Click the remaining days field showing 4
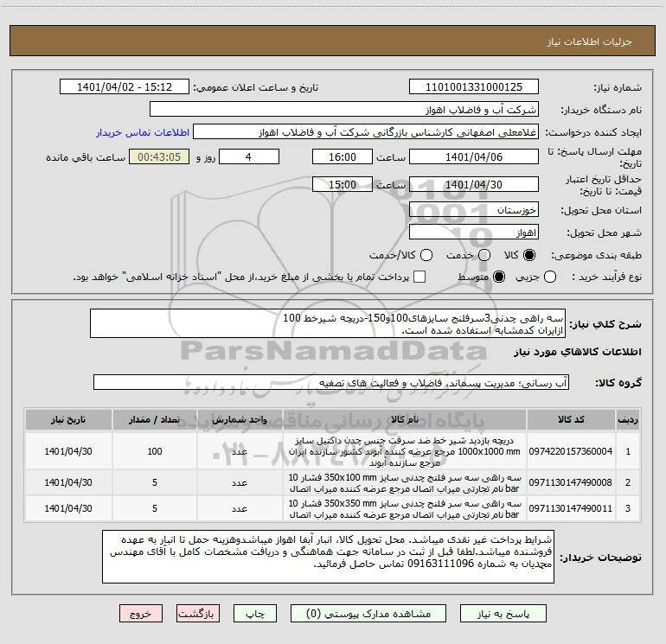This screenshot has height=644, width=666. pos(248,156)
